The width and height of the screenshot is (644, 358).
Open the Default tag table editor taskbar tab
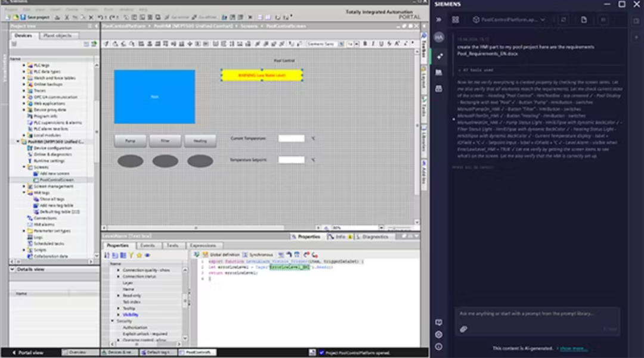[158, 352]
